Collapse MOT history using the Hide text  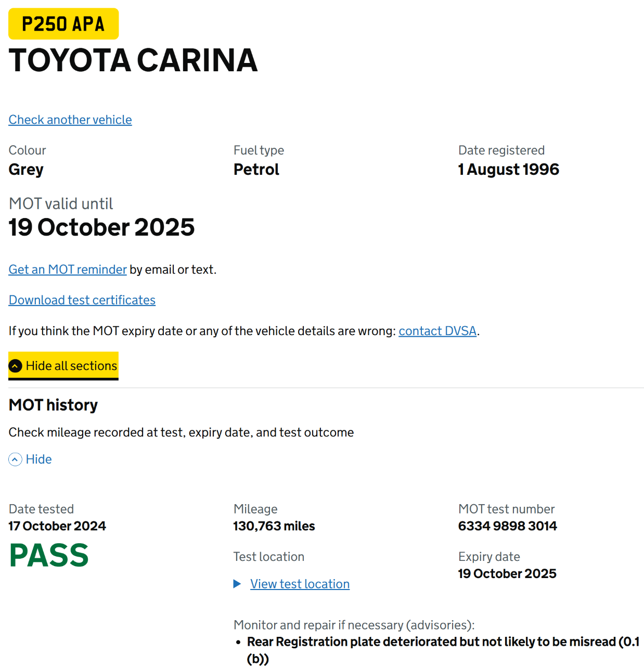point(39,459)
